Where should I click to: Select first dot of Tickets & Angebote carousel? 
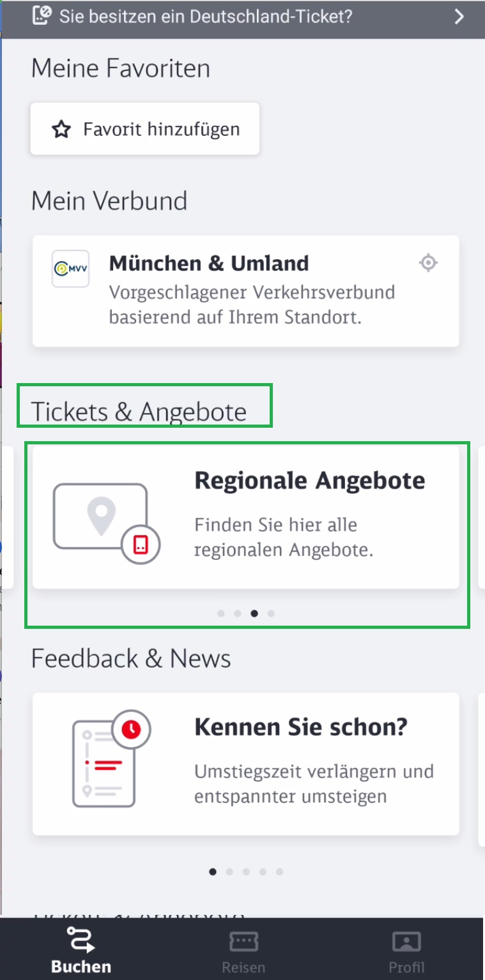(x=221, y=614)
